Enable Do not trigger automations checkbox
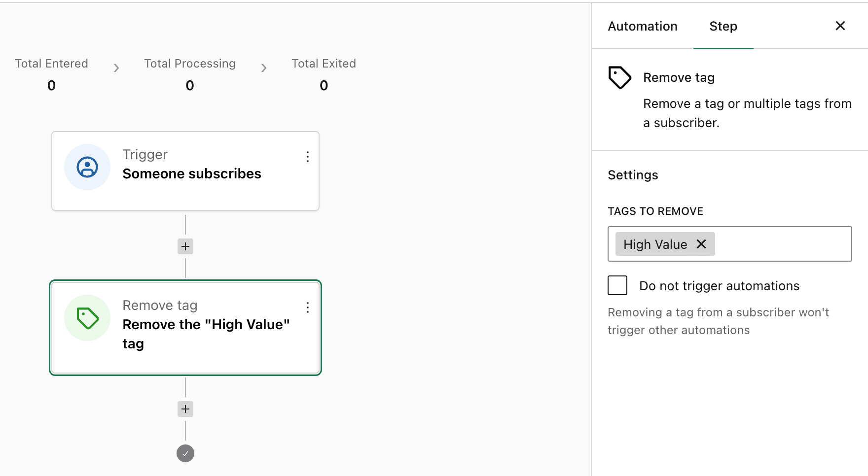This screenshot has width=868, height=476. [x=617, y=285]
